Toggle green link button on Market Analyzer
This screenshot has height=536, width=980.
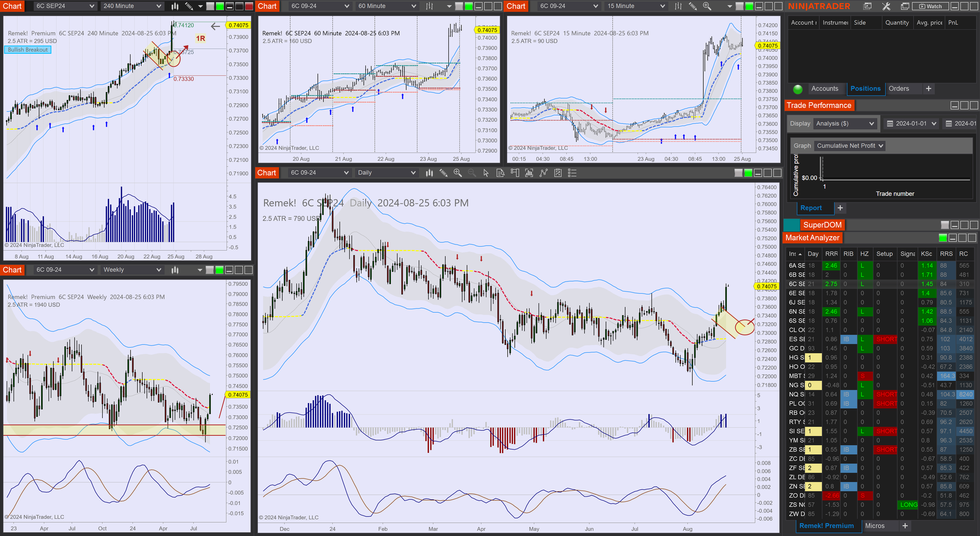point(943,238)
